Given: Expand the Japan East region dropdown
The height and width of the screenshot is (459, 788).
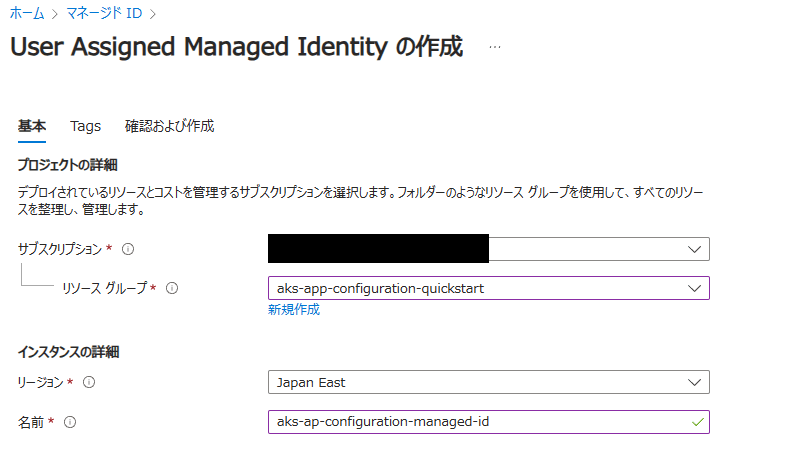Looking at the screenshot, I should pos(488,382).
